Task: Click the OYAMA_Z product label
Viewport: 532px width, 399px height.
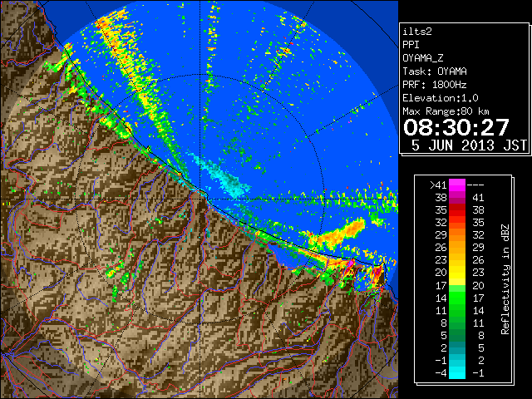Action: [423, 58]
